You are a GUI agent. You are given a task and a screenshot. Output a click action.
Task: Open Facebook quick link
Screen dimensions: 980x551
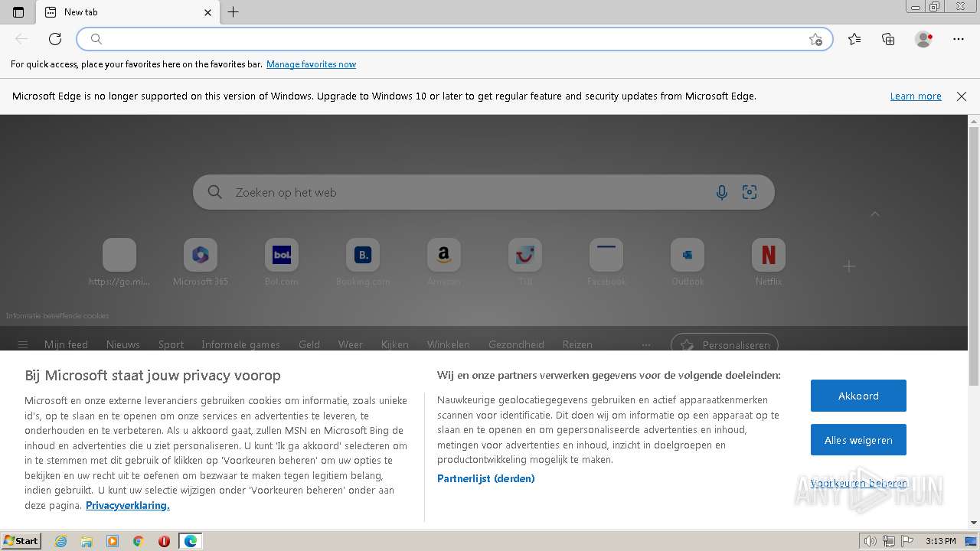click(606, 262)
